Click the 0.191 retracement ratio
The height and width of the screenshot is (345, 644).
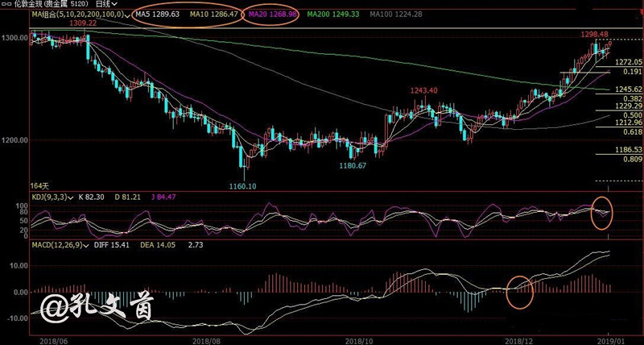coord(633,72)
